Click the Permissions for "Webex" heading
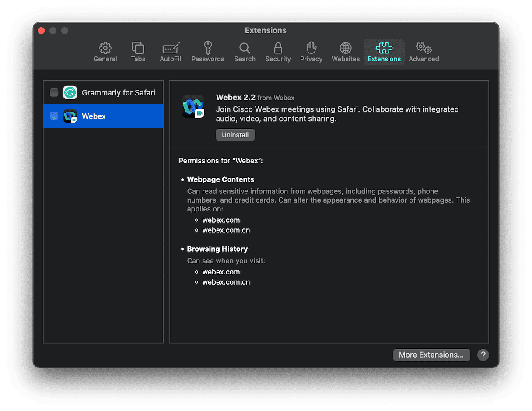This screenshot has height=411, width=532. (221, 161)
